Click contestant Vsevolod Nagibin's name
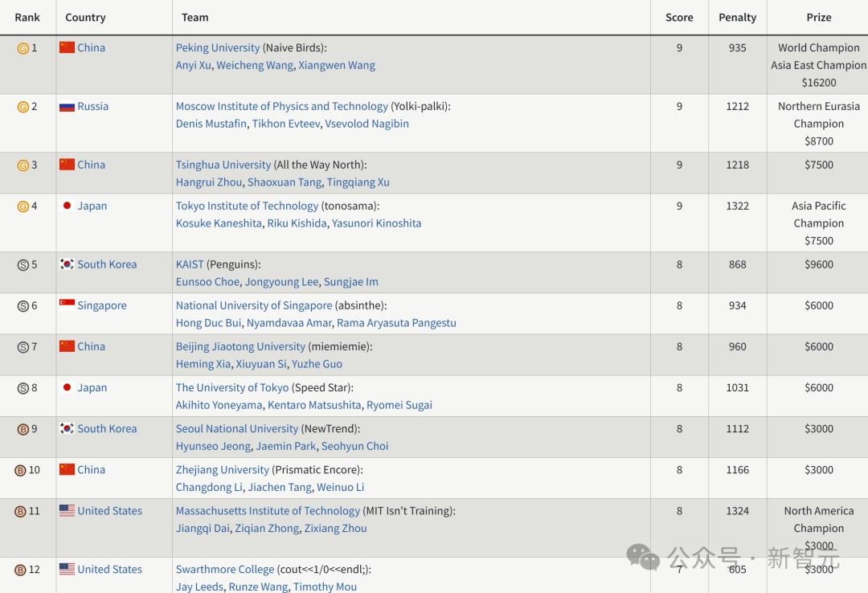The height and width of the screenshot is (593, 868). pos(366,124)
